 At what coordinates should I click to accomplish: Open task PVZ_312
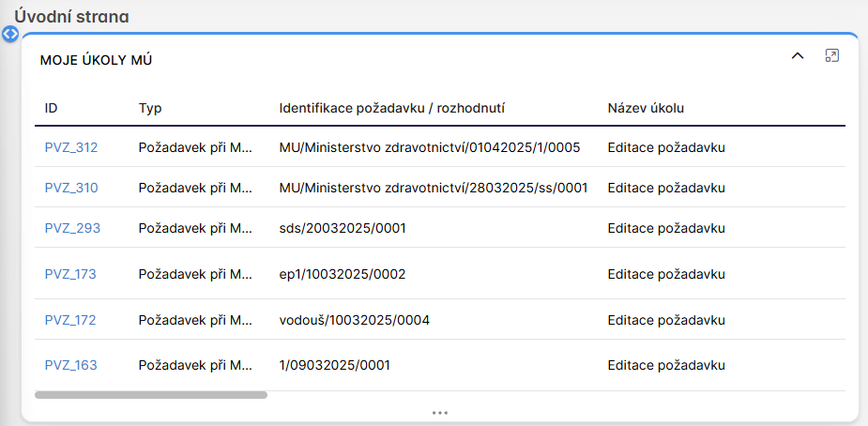(71, 147)
